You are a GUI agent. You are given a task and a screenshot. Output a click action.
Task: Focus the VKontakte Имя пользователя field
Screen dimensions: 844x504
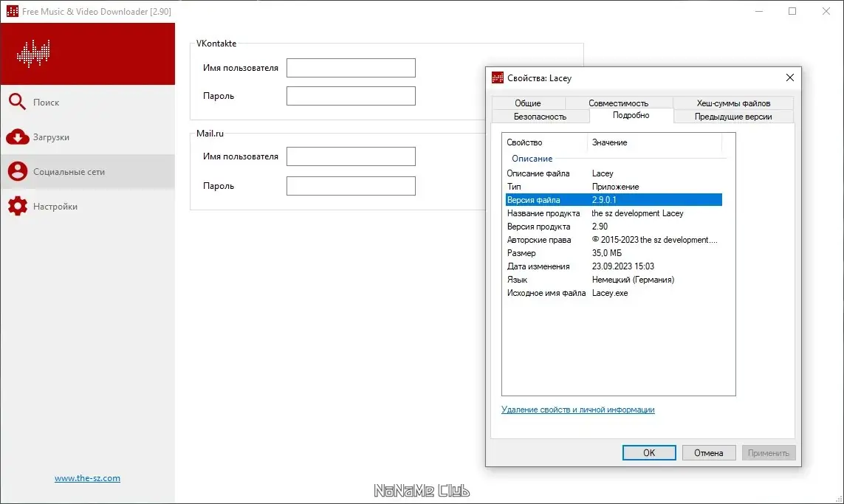tap(351, 68)
